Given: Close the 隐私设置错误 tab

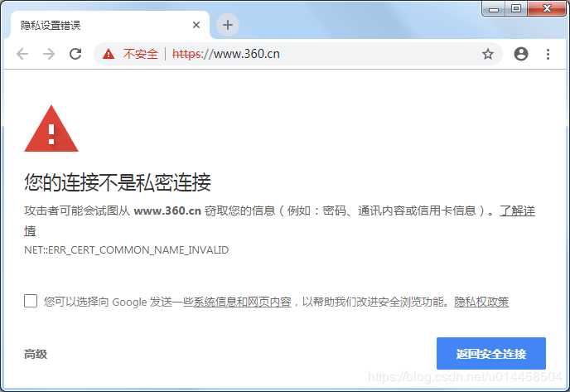Looking at the screenshot, I should click(196, 25).
